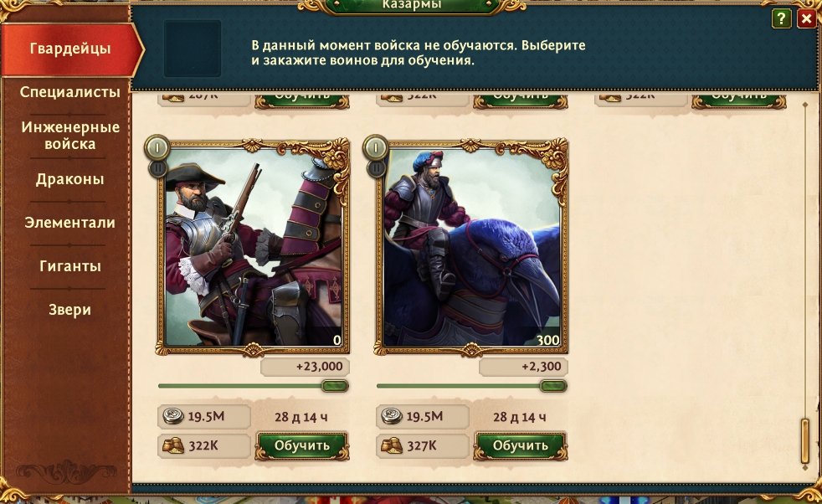
Task: Click the +23,000 quantity input field
Action: tap(305, 367)
